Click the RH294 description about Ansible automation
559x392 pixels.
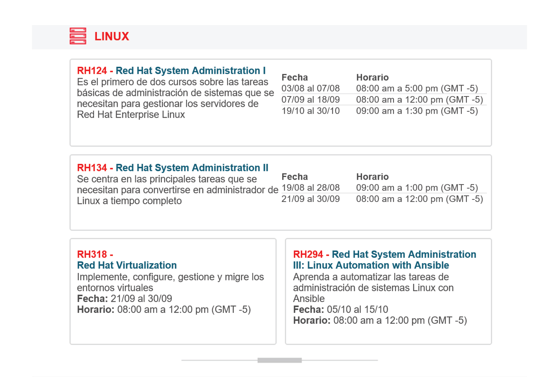point(373,288)
